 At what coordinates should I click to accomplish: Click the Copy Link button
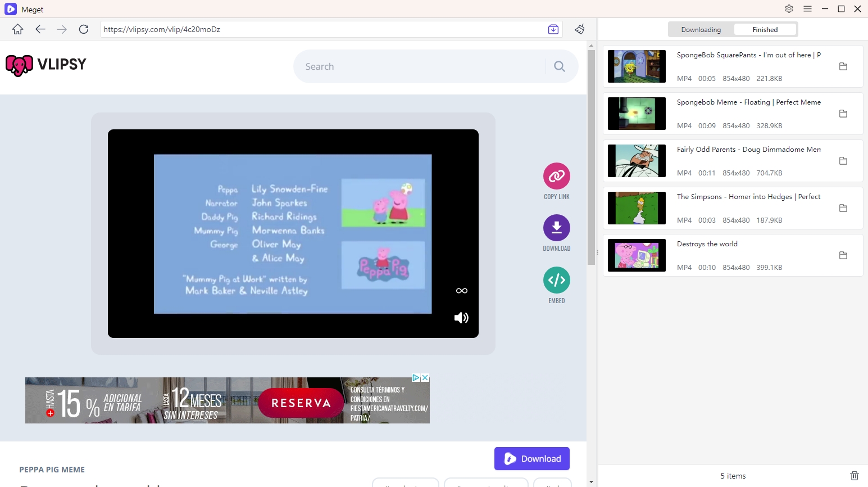click(x=557, y=176)
